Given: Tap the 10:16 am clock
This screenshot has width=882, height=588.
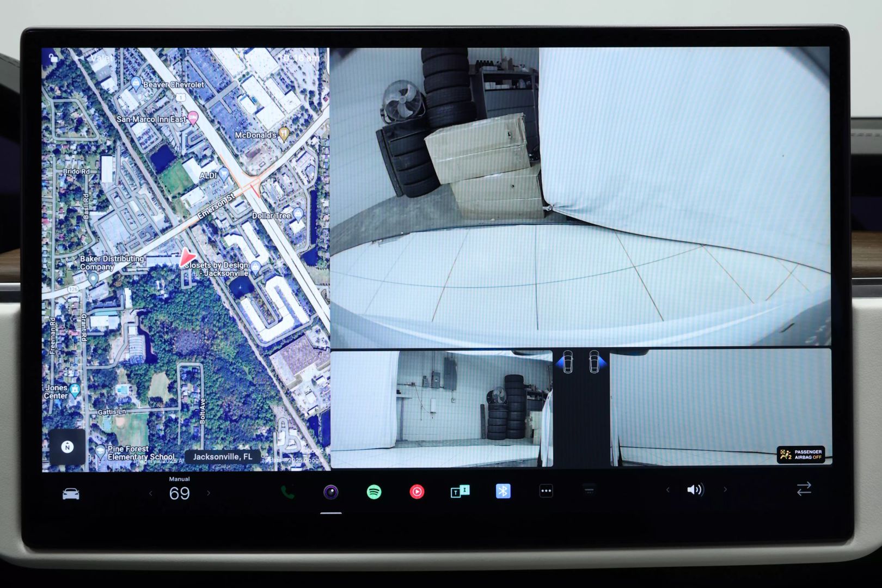Looking at the screenshot, I should [x=301, y=58].
